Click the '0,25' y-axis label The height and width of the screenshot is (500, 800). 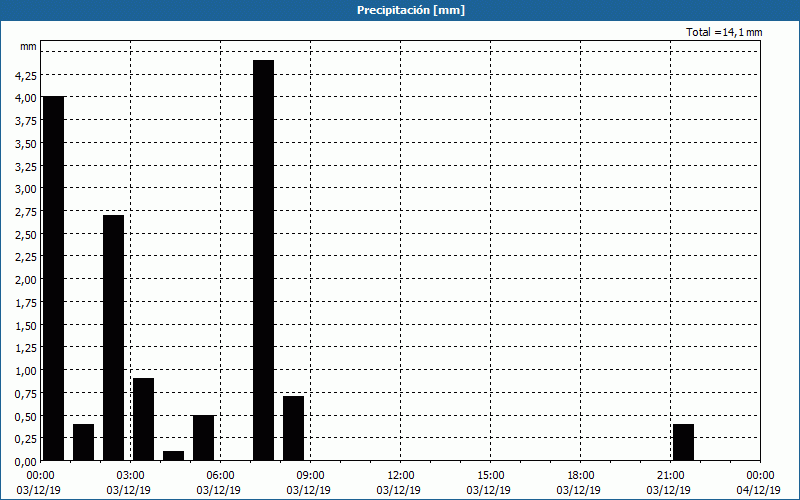pos(26,439)
